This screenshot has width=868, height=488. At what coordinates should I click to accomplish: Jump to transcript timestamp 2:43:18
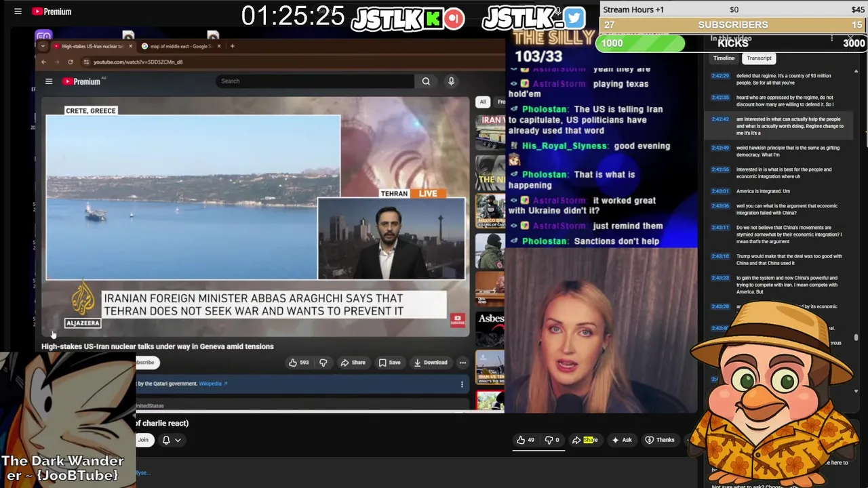click(720, 256)
